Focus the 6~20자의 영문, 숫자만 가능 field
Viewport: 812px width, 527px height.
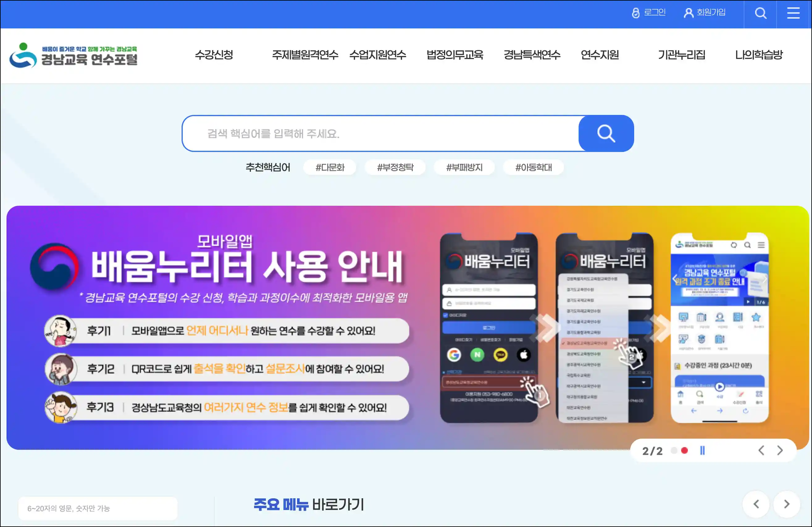[x=98, y=508]
